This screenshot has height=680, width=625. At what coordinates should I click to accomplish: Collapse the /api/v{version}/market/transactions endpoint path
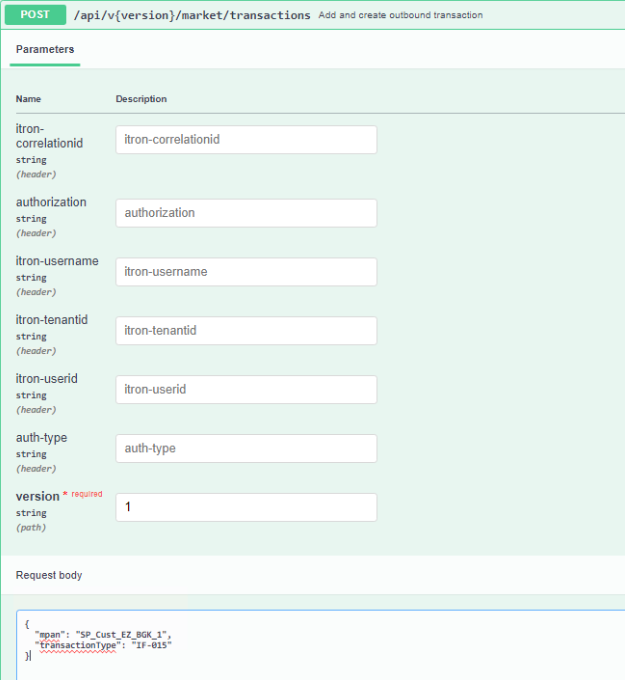click(x=192, y=15)
